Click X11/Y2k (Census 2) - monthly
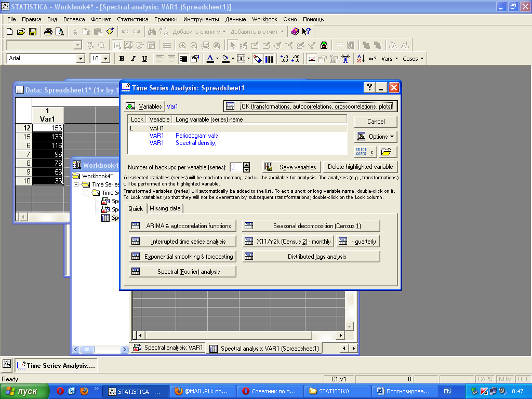This screenshot has height=399, width=532. [x=288, y=241]
